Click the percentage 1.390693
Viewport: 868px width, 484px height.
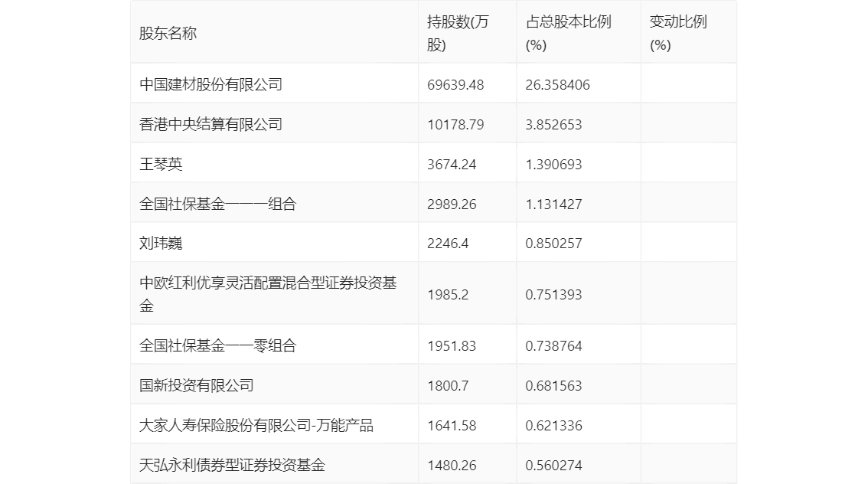(x=553, y=165)
